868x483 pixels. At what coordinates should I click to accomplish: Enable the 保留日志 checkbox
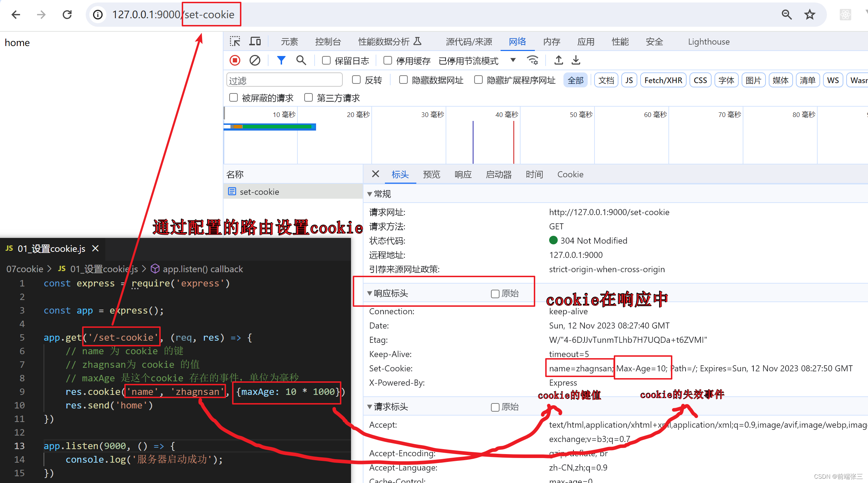click(x=326, y=60)
